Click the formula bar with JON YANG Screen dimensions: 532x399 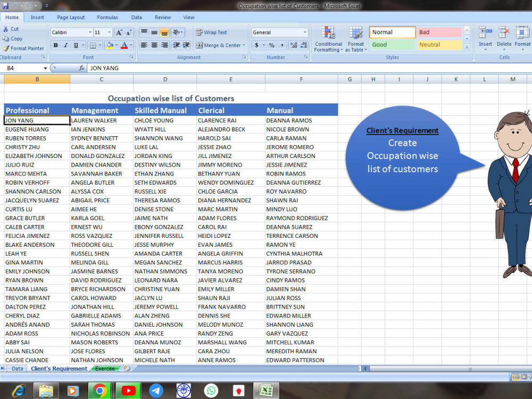309,68
